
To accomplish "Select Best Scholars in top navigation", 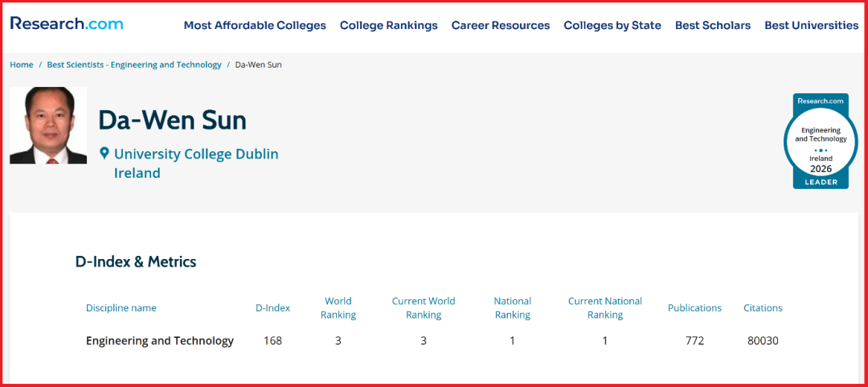I will tap(713, 26).
